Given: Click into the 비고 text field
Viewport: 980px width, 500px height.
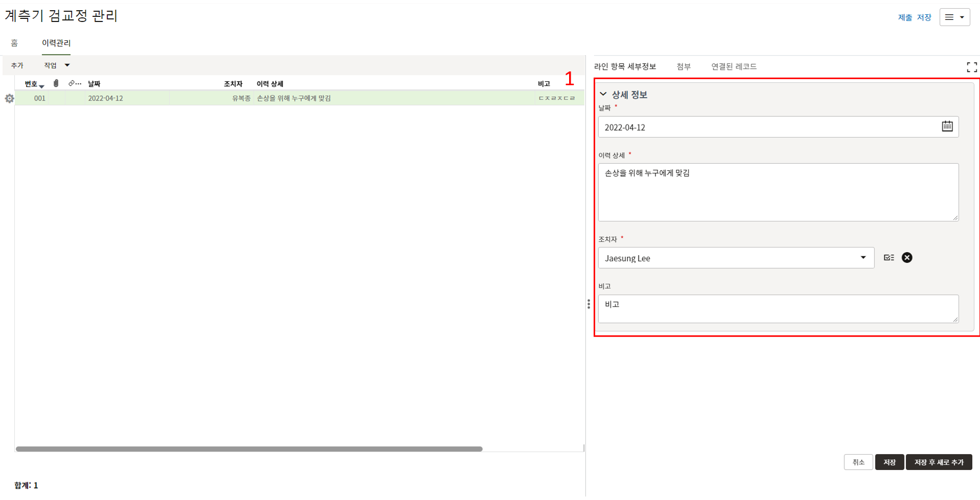Looking at the screenshot, I should pyautogui.click(x=777, y=309).
